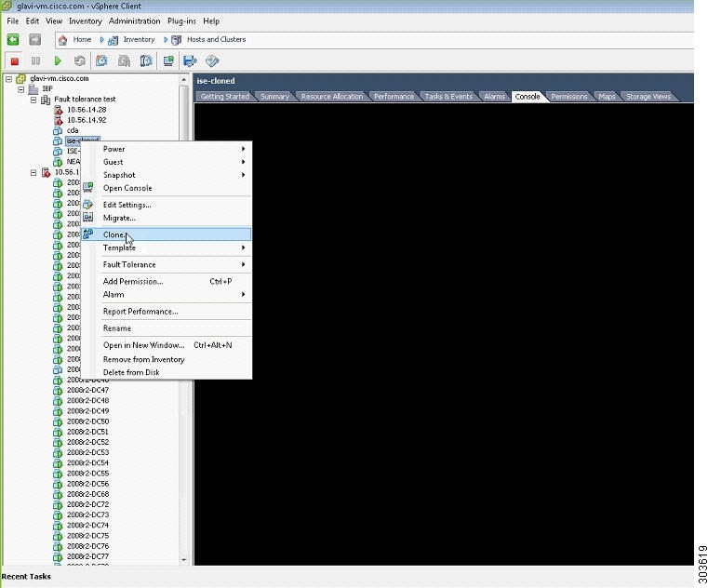Image resolution: width=708 pixels, height=588 pixels.
Task: Expand the Template submenu arrow
Action: point(244,247)
